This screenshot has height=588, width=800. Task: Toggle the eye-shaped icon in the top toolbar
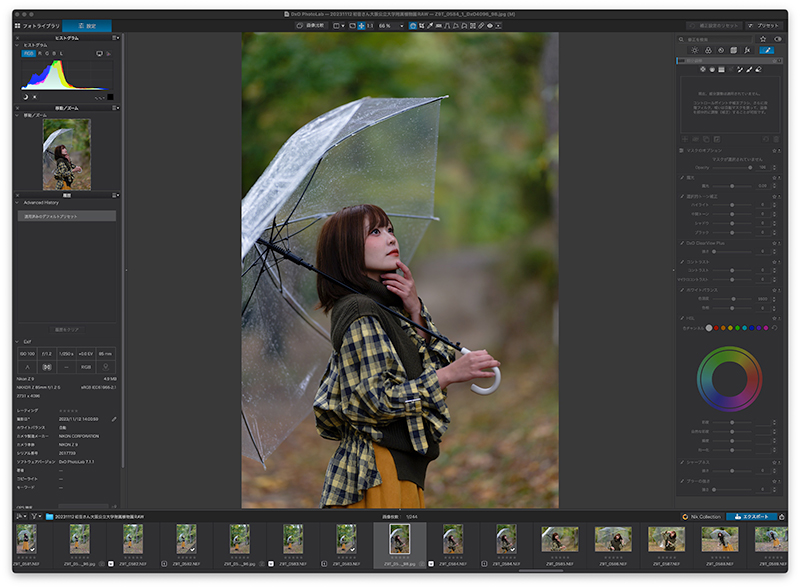(x=490, y=26)
